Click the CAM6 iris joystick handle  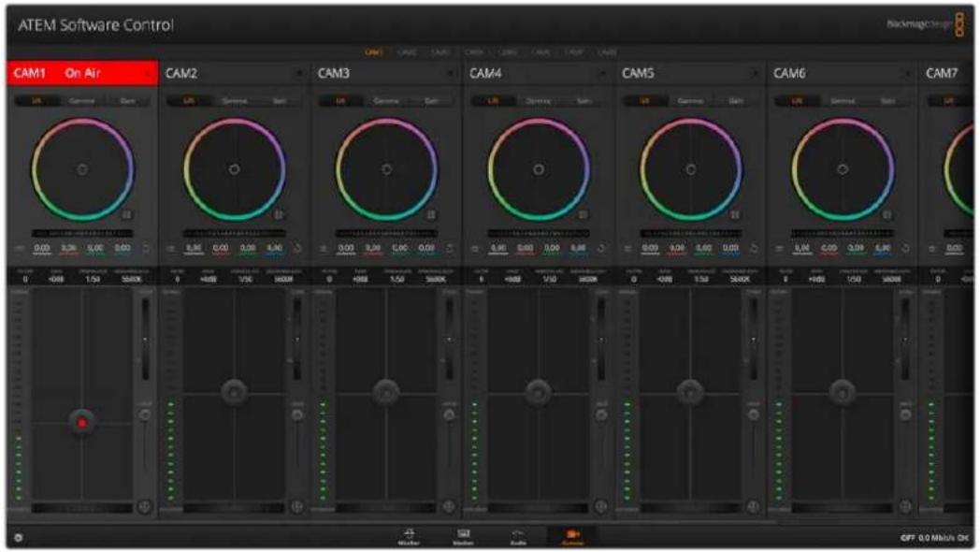coord(843,392)
